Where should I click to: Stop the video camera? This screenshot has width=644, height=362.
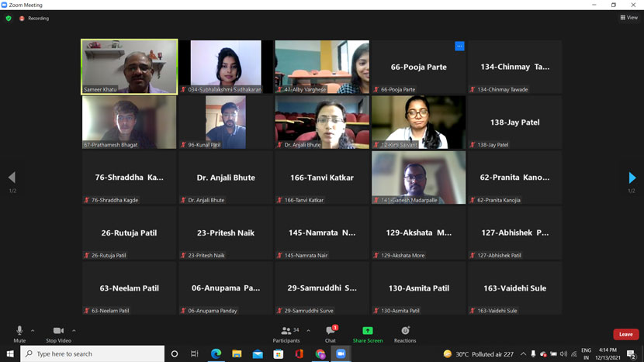[x=58, y=333]
